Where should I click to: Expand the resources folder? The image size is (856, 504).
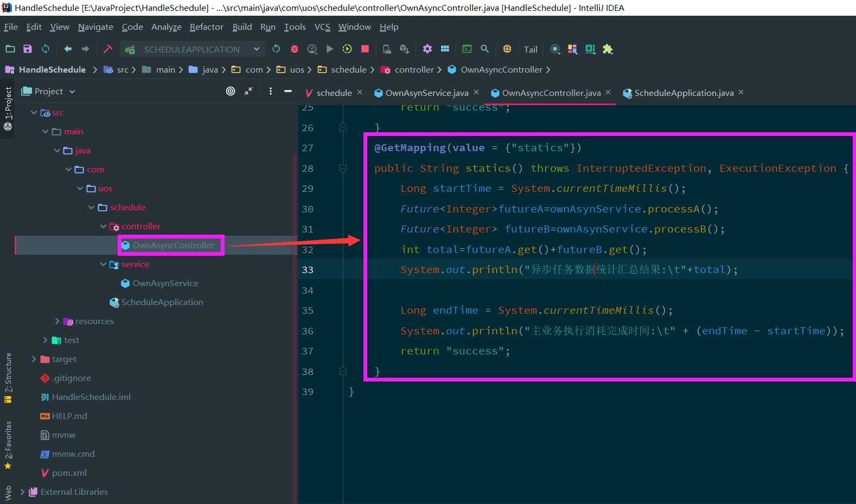(x=57, y=321)
